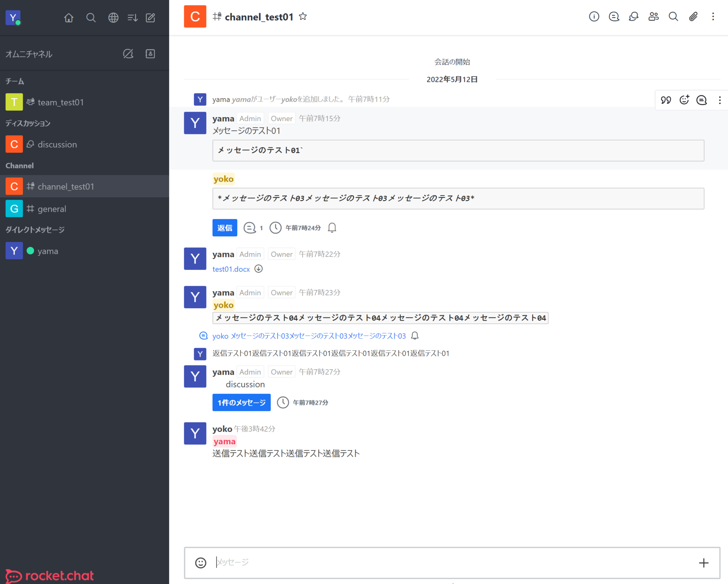Open sort options with the sort icon
Screen dimensions: 728x584
pos(132,17)
